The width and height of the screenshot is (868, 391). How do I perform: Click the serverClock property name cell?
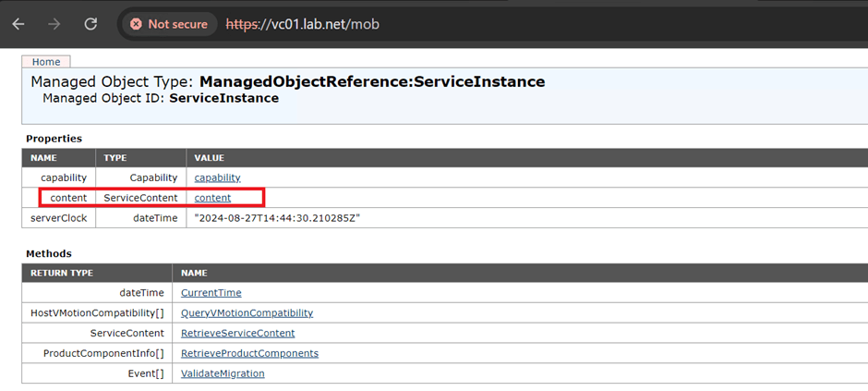[59, 218]
